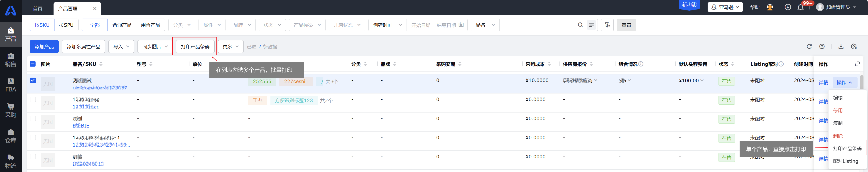Check the fifth product row checkbox
Screen dimensions: 868x172
tap(33, 157)
